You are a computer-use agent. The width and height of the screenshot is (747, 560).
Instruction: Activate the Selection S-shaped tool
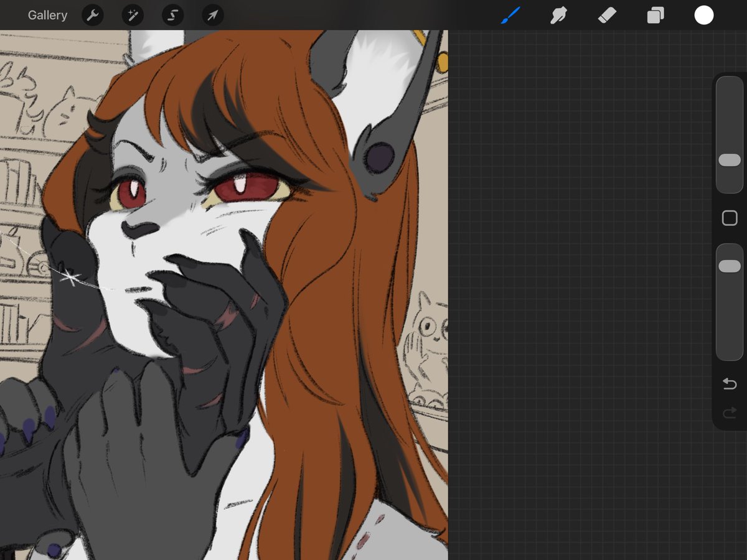(172, 16)
